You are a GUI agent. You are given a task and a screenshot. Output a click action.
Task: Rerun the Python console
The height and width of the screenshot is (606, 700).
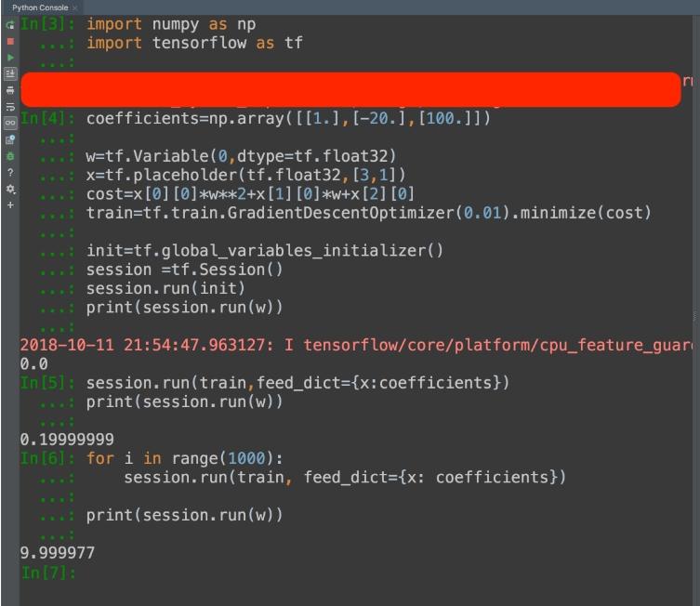[10, 24]
